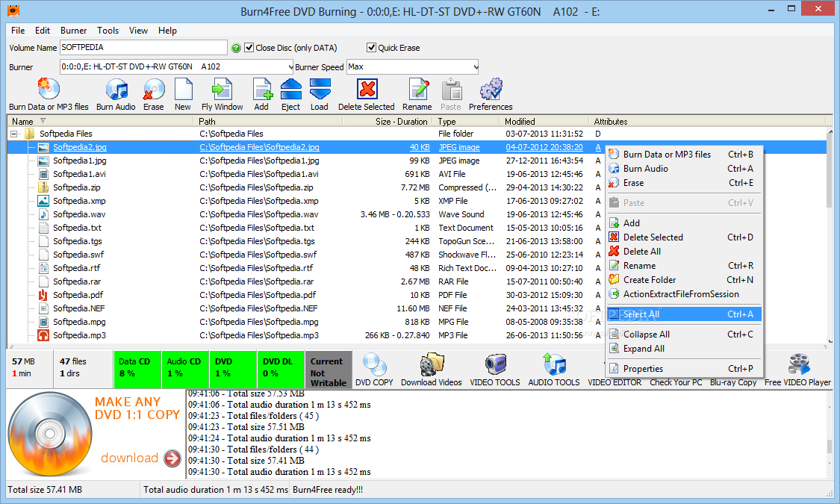
Task: Open Download Videos tool icon
Action: (432, 365)
